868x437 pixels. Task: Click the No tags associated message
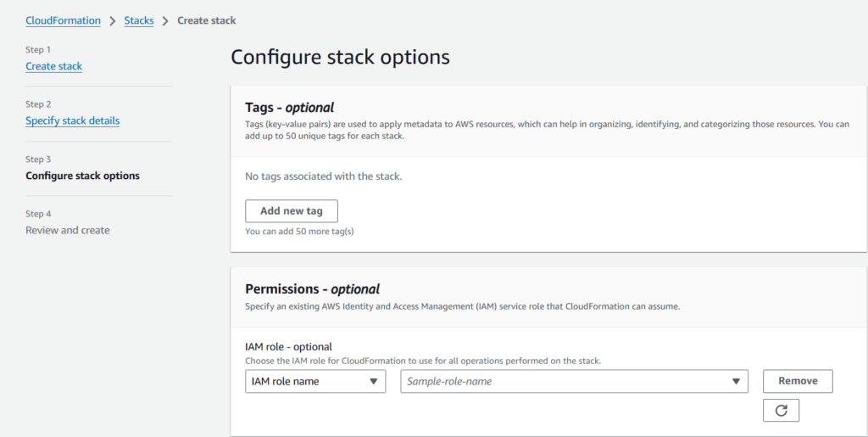pyautogui.click(x=323, y=176)
